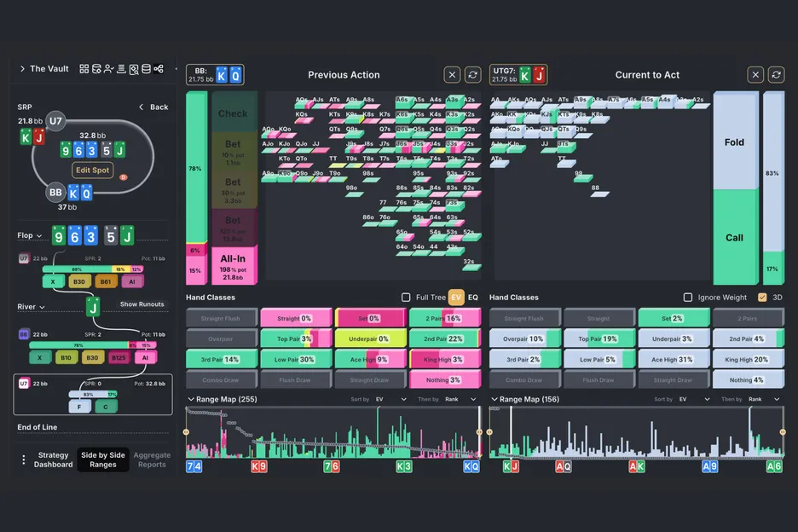Switch to the Strategy Dashboard tab
This screenshot has width=798, height=532.
tap(53, 460)
